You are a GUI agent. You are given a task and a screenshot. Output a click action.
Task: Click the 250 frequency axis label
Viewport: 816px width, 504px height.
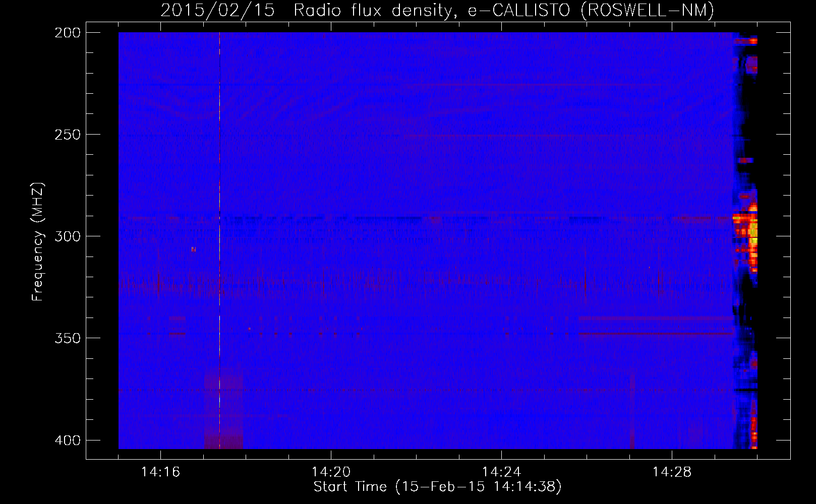click(67, 135)
